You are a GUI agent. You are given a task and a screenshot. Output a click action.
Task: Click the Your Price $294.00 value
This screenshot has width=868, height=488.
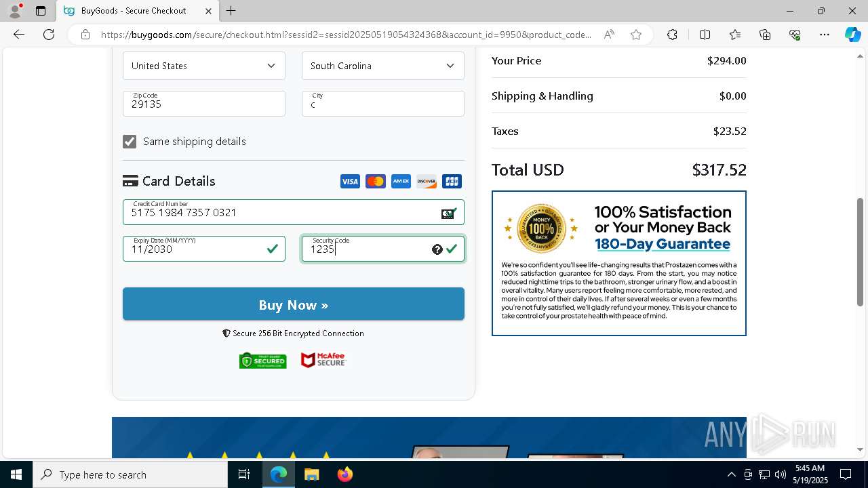(726, 61)
